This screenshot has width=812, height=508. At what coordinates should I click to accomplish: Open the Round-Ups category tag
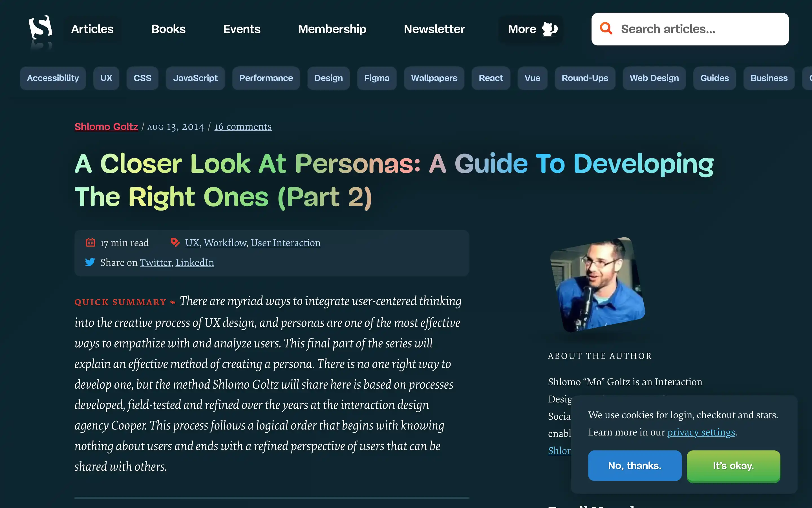click(x=585, y=78)
